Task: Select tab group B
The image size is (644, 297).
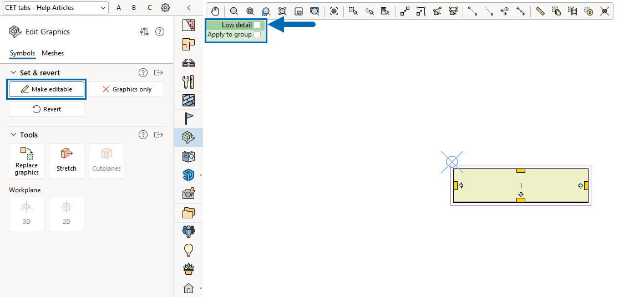Action: click(x=134, y=7)
